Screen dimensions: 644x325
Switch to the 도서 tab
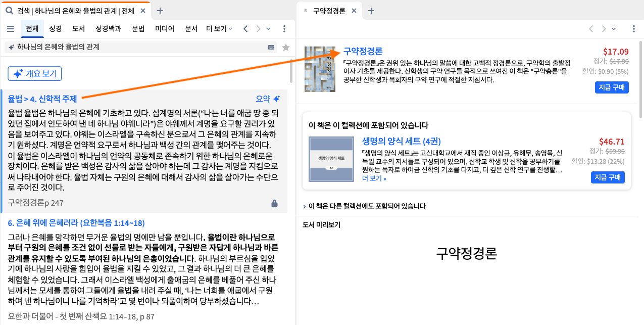(x=79, y=29)
